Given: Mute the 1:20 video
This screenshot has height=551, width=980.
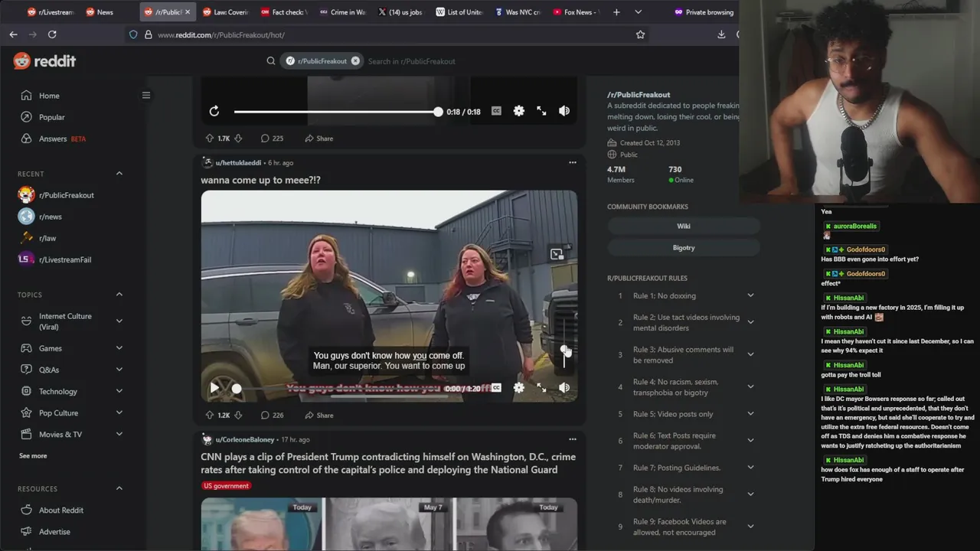Looking at the screenshot, I should (564, 388).
